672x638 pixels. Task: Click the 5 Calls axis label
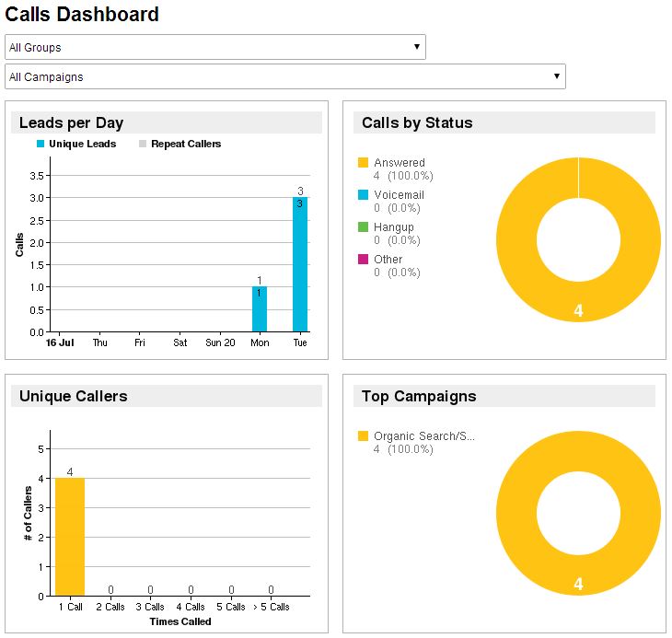coord(230,607)
